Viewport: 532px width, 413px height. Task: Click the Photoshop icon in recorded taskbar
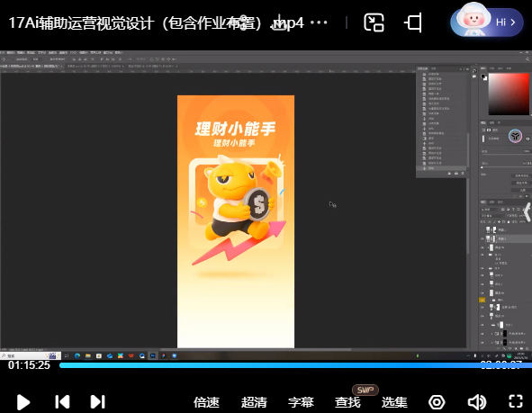click(x=153, y=355)
